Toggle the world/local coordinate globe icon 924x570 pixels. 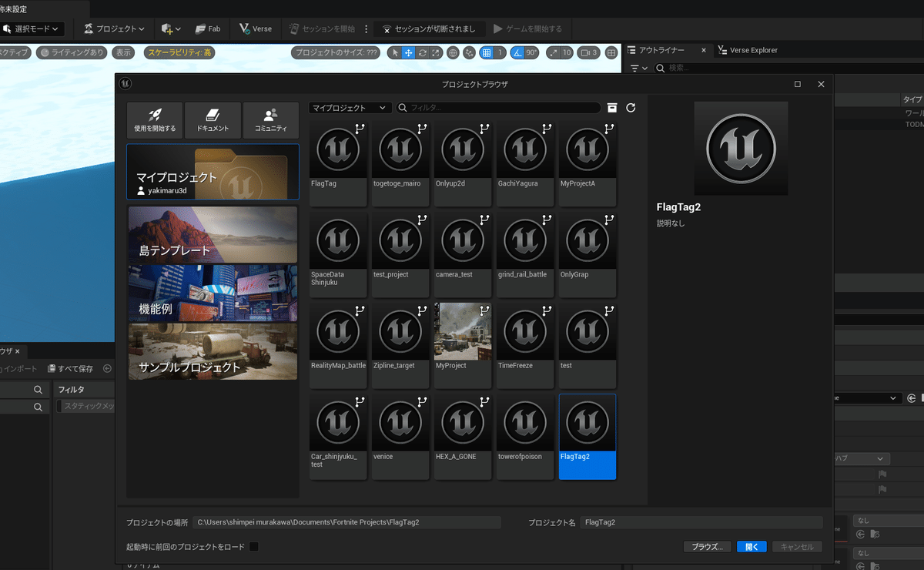[453, 52]
